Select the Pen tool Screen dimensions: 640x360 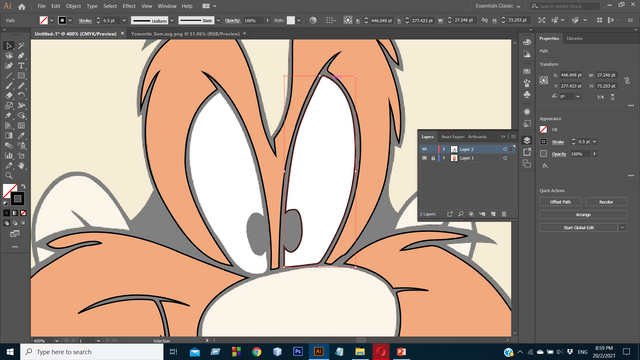21,56
